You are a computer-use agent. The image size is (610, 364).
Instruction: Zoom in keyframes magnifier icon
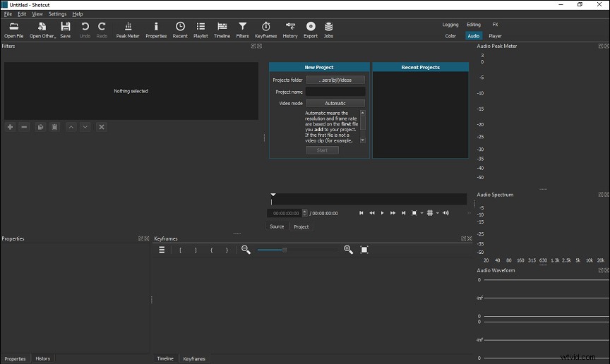click(348, 250)
